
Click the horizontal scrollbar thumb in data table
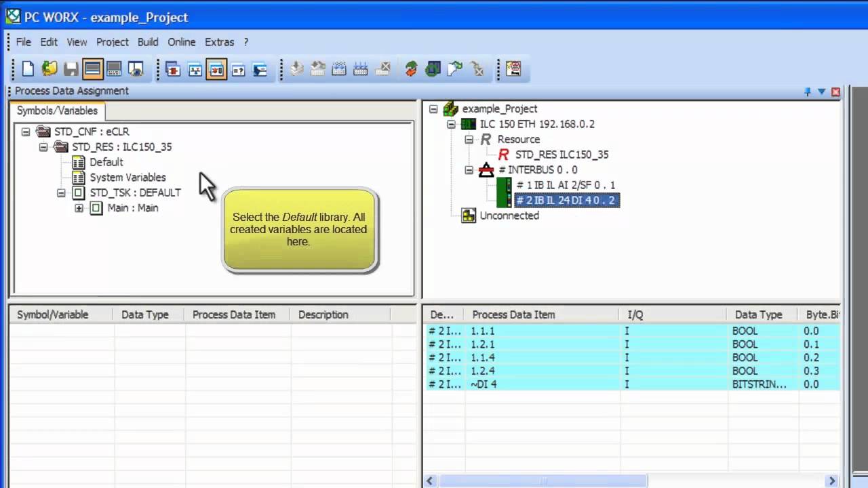pos(542,481)
